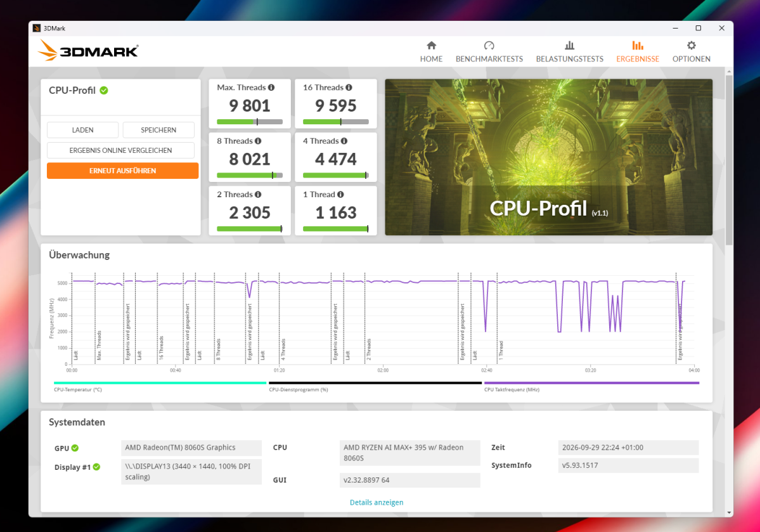This screenshot has height=532, width=760.
Task: Click GPU value AMD Radeon(TM) 8060S Graphics
Action: point(191,448)
